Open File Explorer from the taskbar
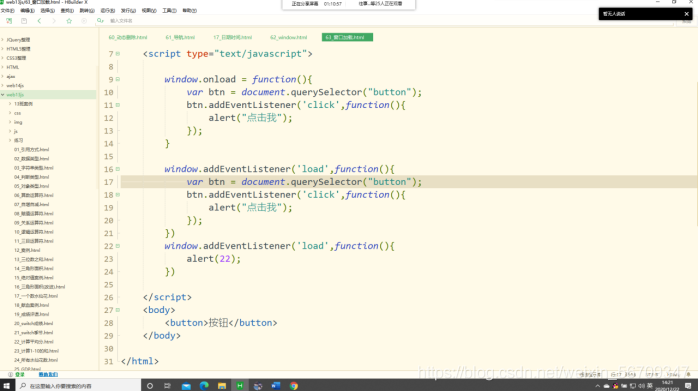 [x=222, y=386]
